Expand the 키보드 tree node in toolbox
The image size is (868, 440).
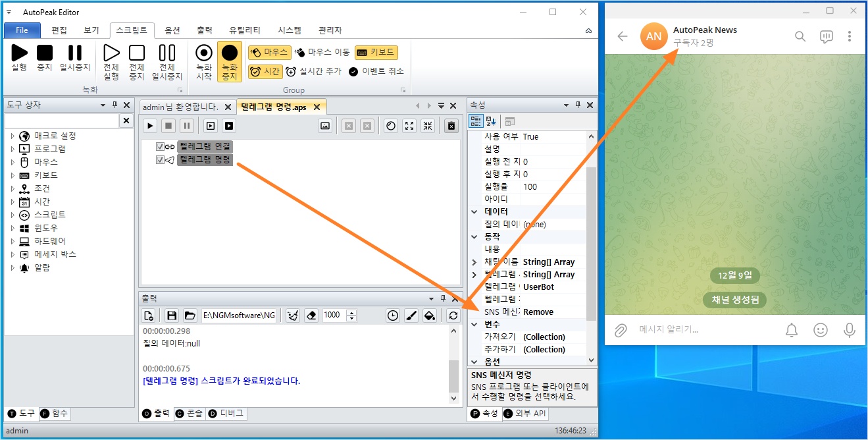click(x=12, y=175)
